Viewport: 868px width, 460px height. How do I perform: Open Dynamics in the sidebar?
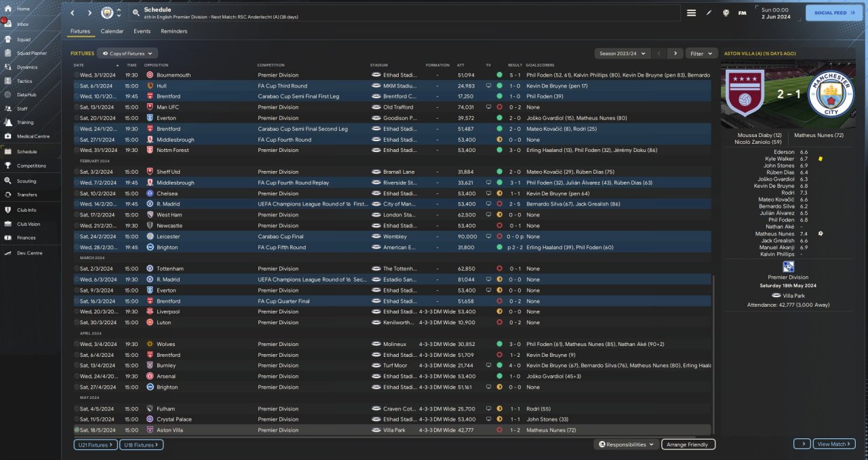click(27, 67)
